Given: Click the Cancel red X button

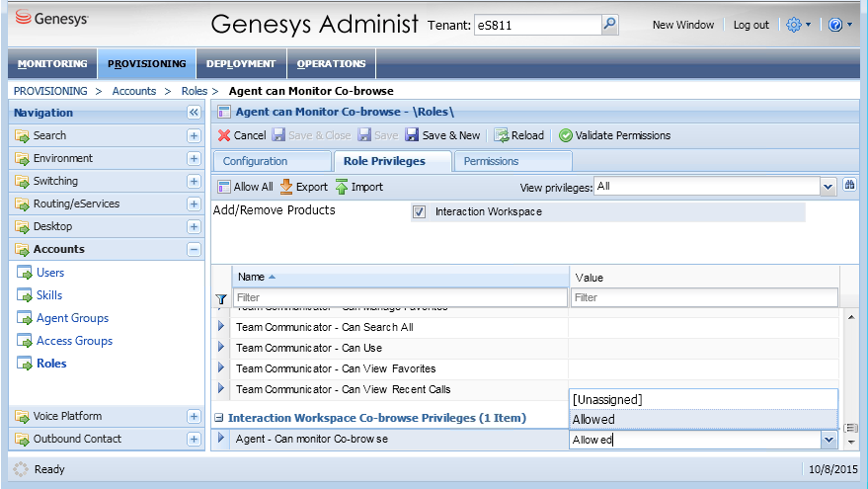Looking at the screenshot, I should click(242, 135).
